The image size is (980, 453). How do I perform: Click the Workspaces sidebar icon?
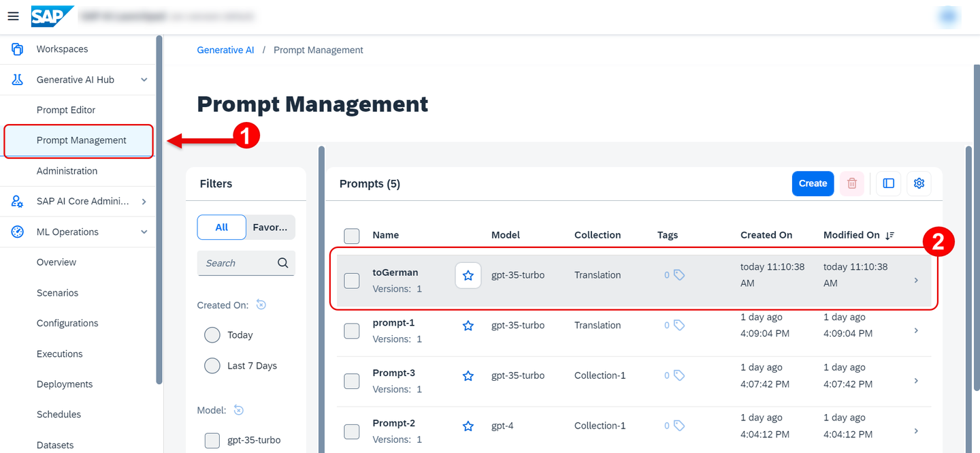coord(18,49)
